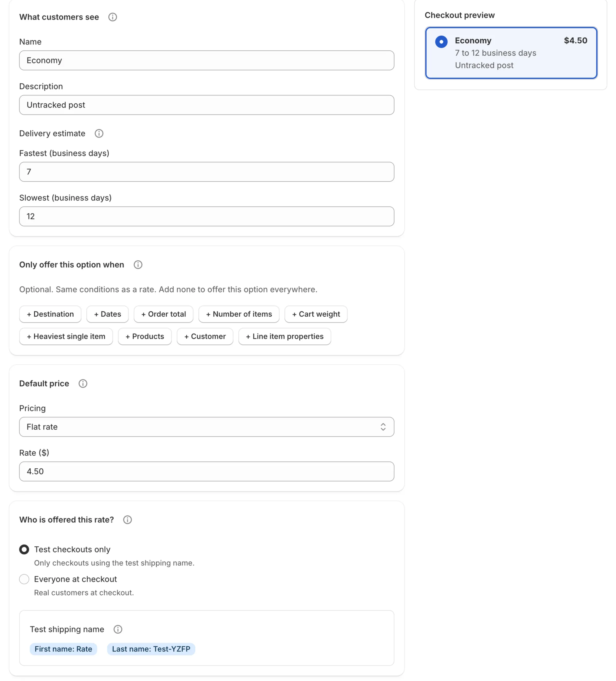Click the Last name: Test-YZFP tag
The height and width of the screenshot is (681, 616).
(151, 649)
